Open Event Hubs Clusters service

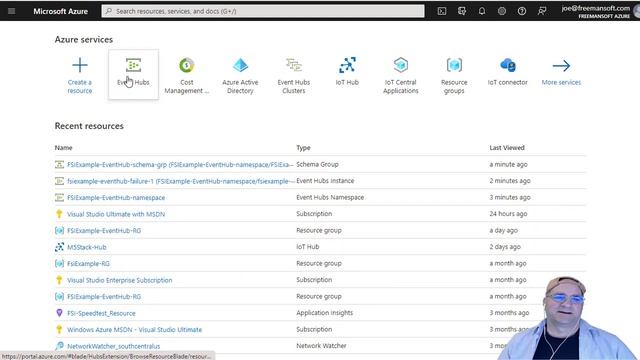(x=293, y=76)
